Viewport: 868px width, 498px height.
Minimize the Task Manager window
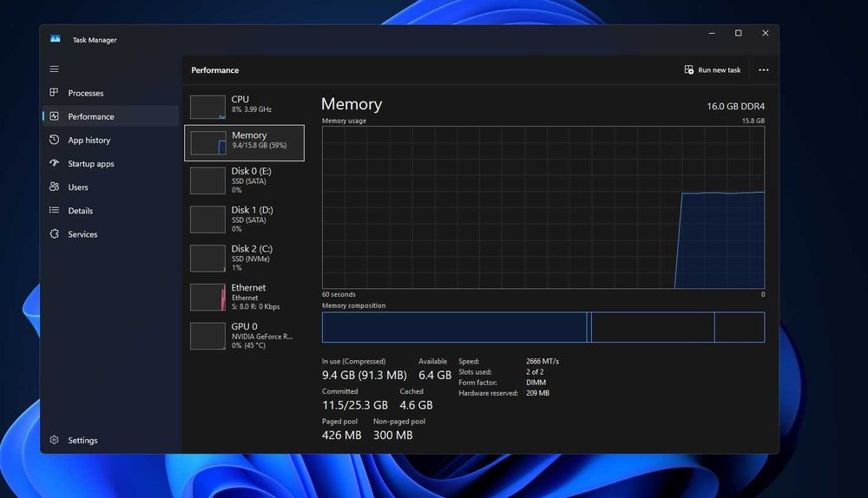(712, 33)
